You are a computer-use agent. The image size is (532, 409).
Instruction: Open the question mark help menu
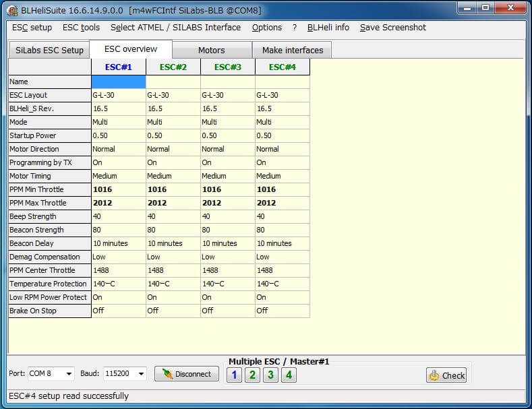point(295,28)
